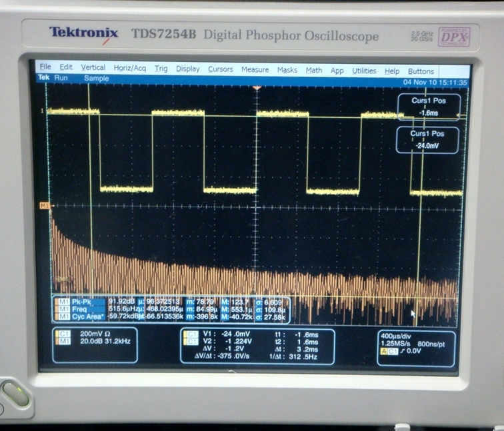The width and height of the screenshot is (504, 431).
Task: Click the Pk-Pk max value 123.7
Action: point(239,302)
